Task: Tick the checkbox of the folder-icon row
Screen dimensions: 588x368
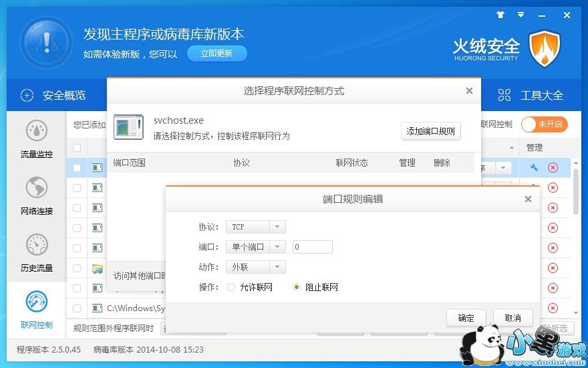Action: [x=77, y=268]
